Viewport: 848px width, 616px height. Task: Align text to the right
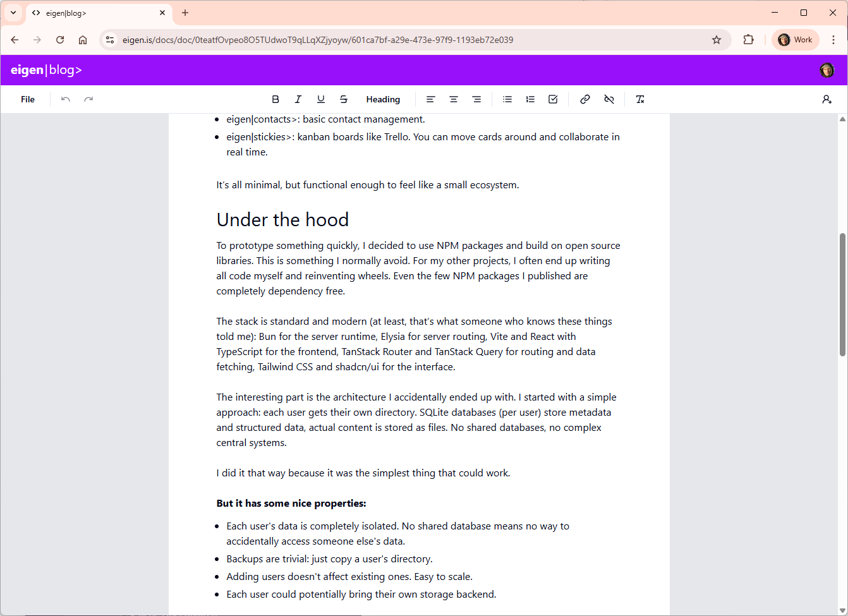tap(476, 99)
